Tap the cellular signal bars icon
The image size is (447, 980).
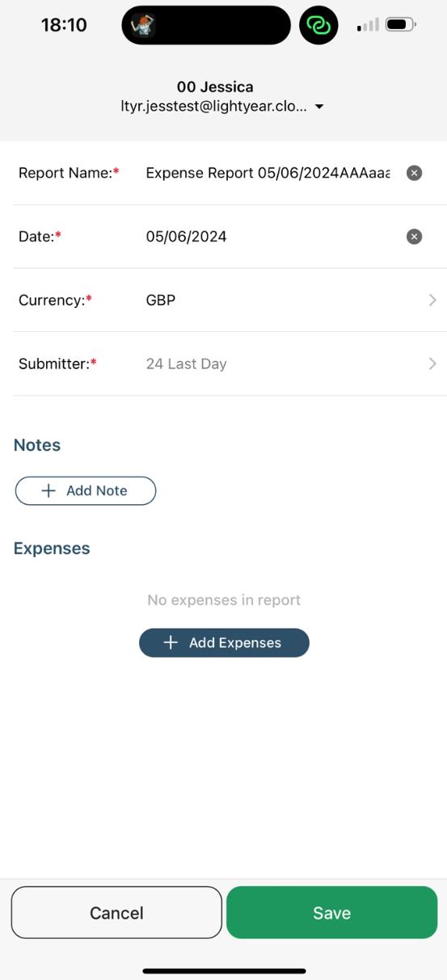368,26
